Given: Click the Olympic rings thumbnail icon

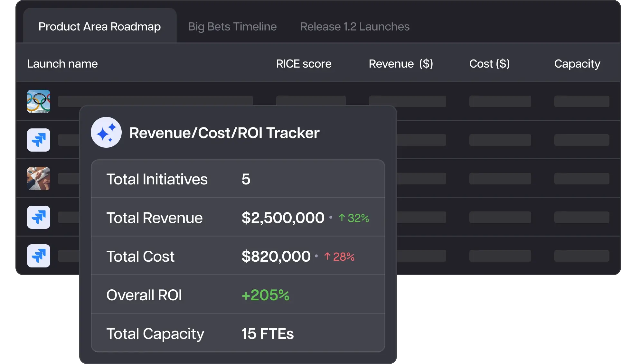Looking at the screenshot, I should (x=39, y=101).
